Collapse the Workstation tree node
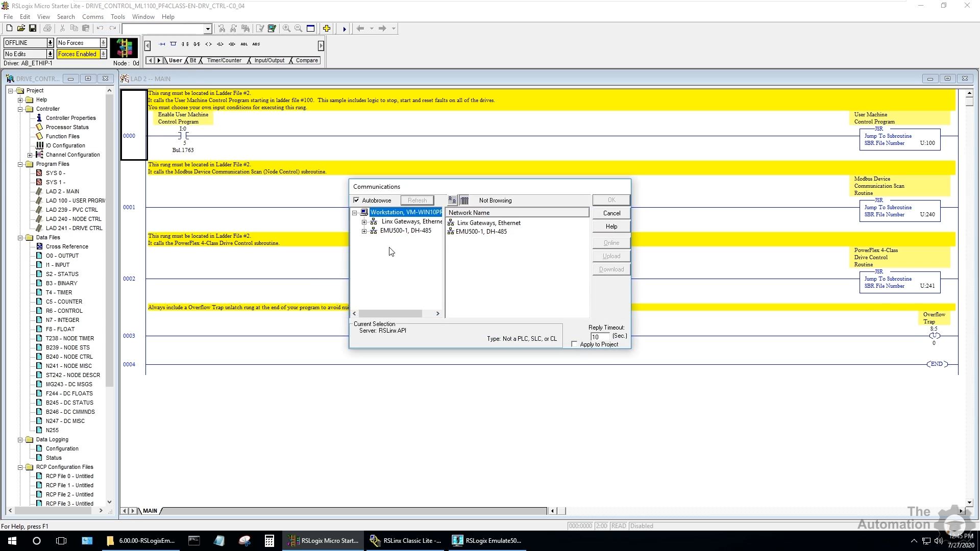The width and height of the screenshot is (980, 551). pyautogui.click(x=355, y=213)
